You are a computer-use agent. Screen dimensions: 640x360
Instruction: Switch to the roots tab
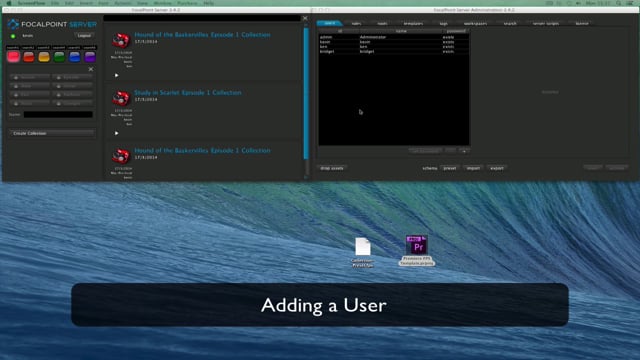coord(382,24)
